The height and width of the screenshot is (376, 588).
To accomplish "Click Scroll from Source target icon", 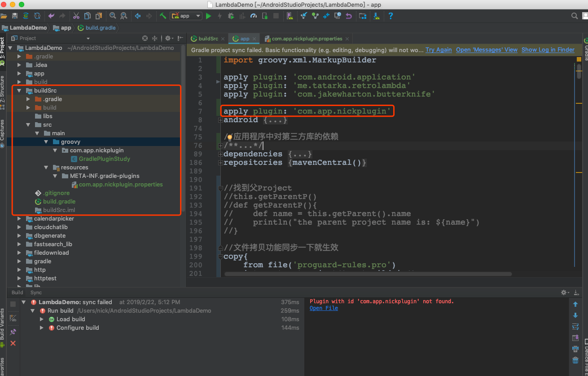I will point(145,39).
